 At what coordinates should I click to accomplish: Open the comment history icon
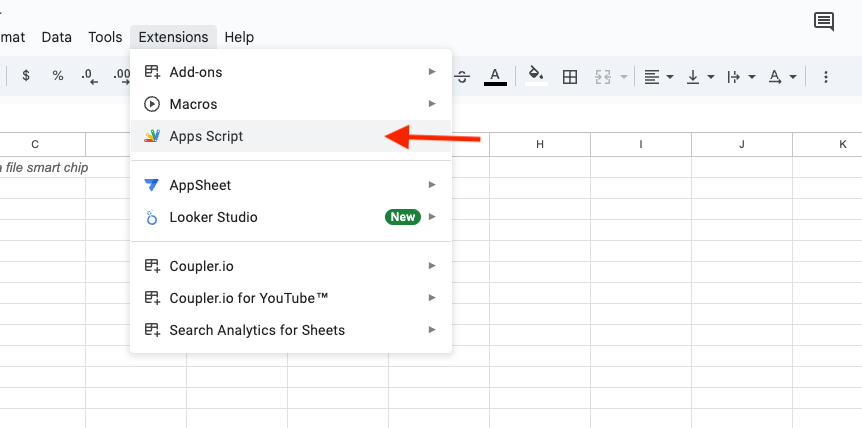click(x=824, y=23)
